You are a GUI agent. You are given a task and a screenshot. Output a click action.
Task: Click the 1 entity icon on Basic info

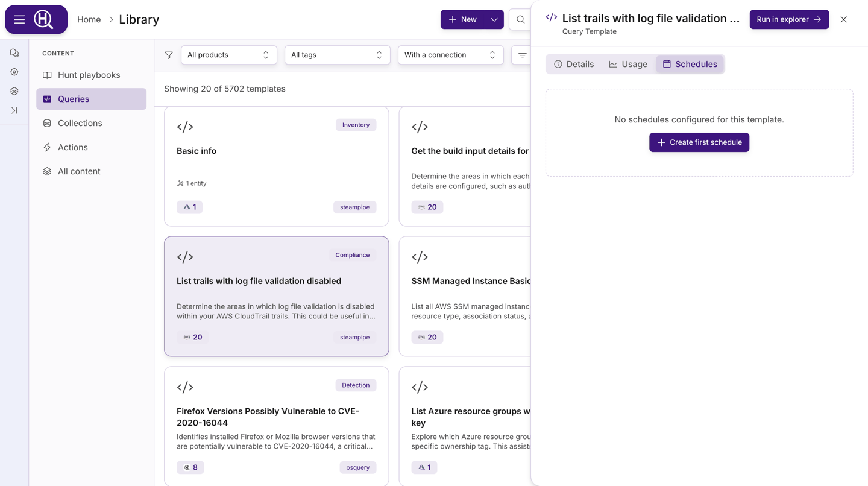click(x=180, y=183)
